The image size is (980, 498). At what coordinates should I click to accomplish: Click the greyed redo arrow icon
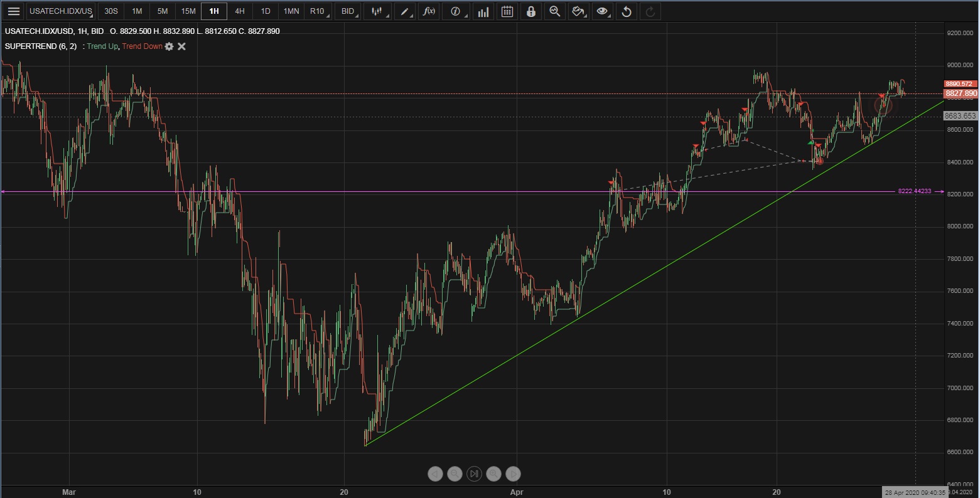(650, 11)
